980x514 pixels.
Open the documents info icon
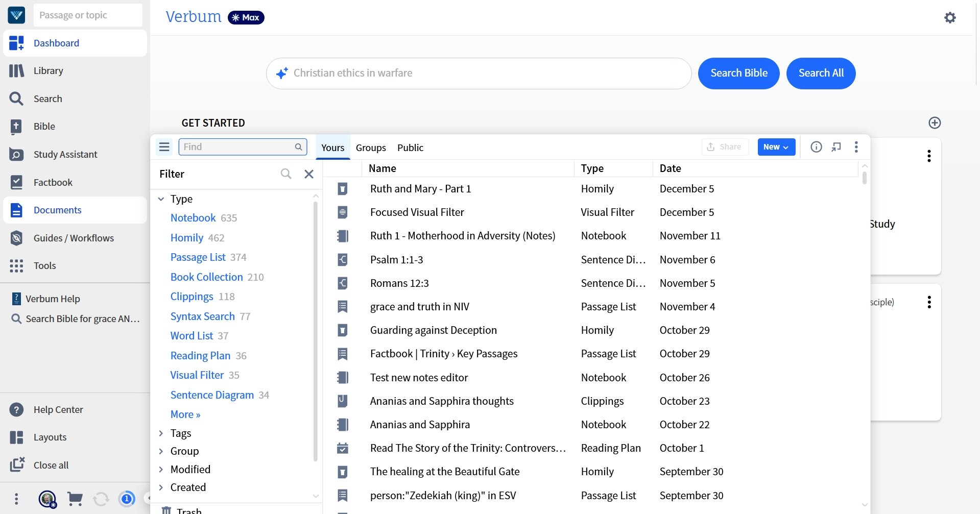pyautogui.click(x=816, y=147)
